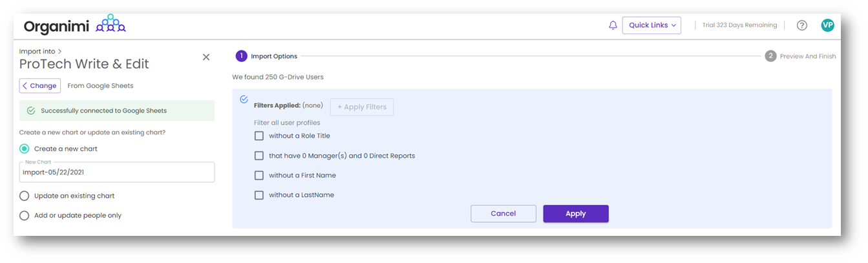The height and width of the screenshot is (263, 868).
Task: Close the import panel with X
Action: point(206,57)
